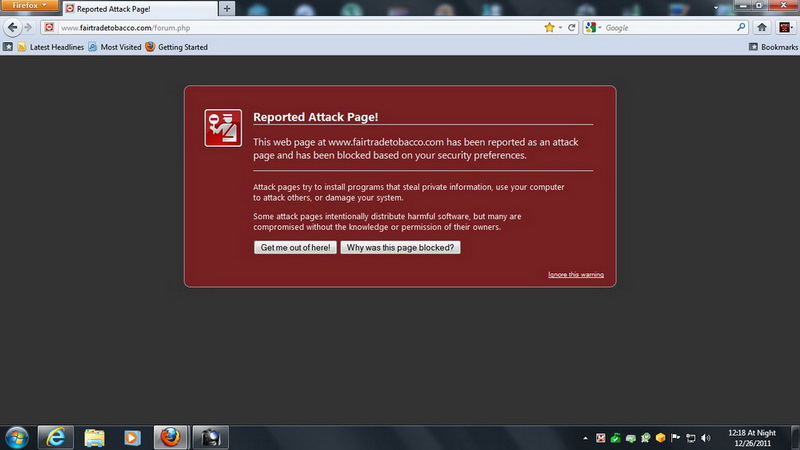The height and width of the screenshot is (450, 800).
Task: Open the clock showing 12:18 At Night
Action: click(752, 438)
